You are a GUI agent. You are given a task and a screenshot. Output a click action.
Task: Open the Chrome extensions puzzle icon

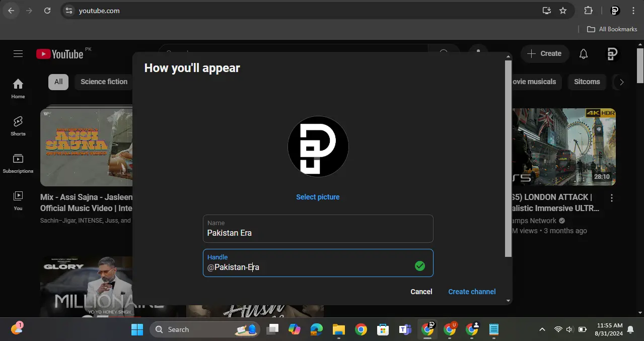pyautogui.click(x=588, y=11)
